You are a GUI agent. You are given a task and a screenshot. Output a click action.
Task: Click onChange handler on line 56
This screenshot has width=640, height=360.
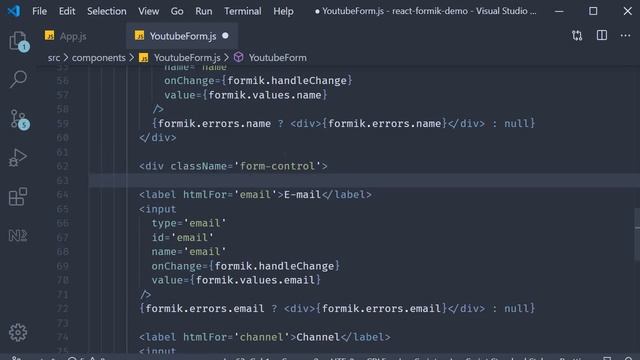[x=258, y=80]
